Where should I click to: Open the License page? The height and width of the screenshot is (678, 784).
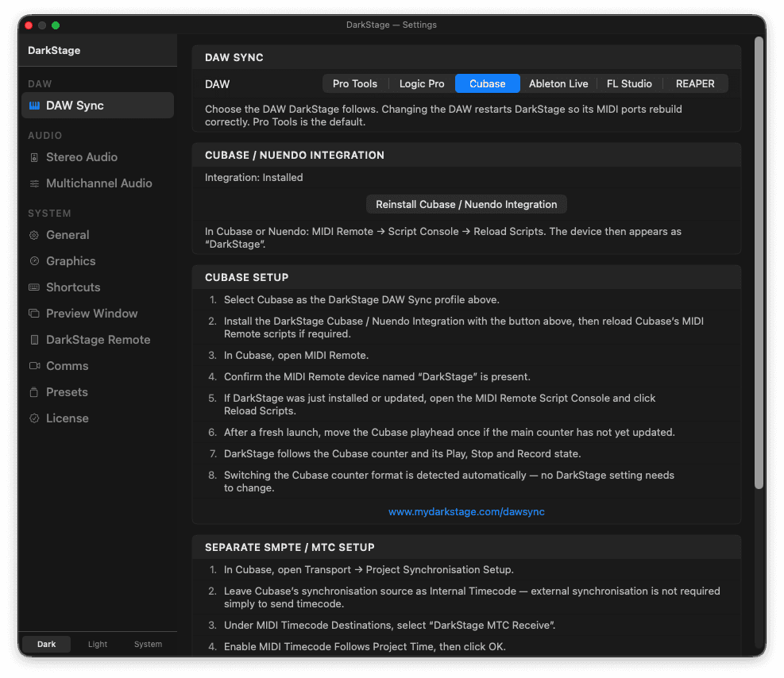pos(98,418)
